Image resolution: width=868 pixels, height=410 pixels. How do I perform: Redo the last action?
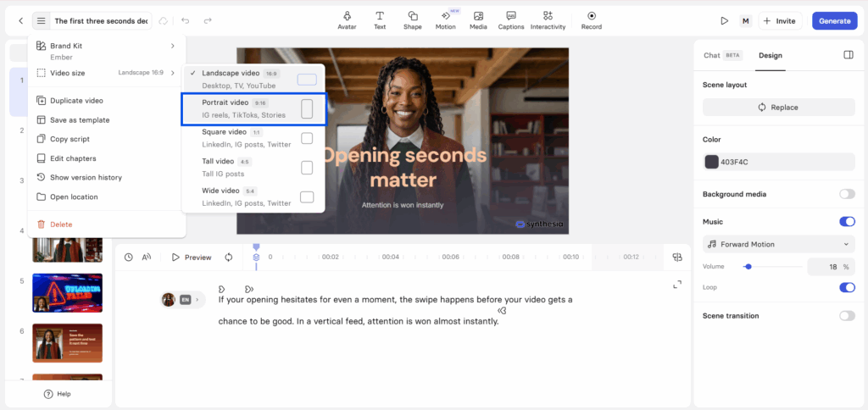pos(208,21)
